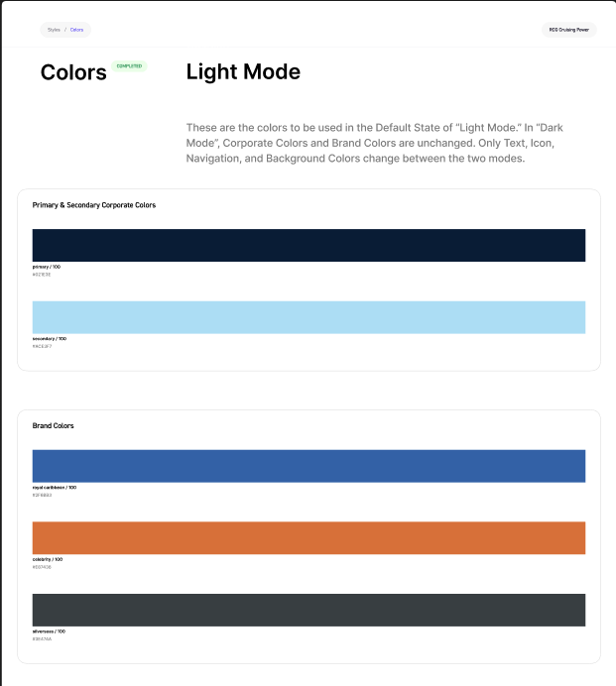This screenshot has width=616, height=686.
Task: Click the Styles breadcrumb link
Action: click(x=54, y=30)
